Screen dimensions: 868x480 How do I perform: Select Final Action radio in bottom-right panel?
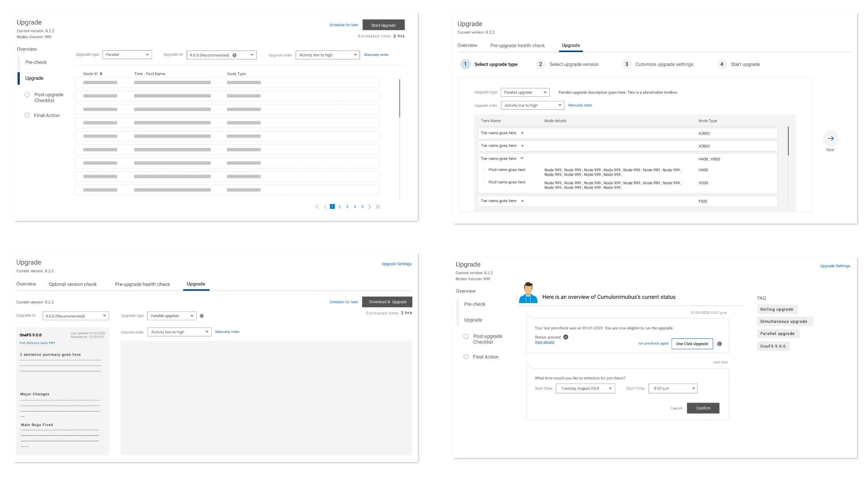click(x=466, y=357)
